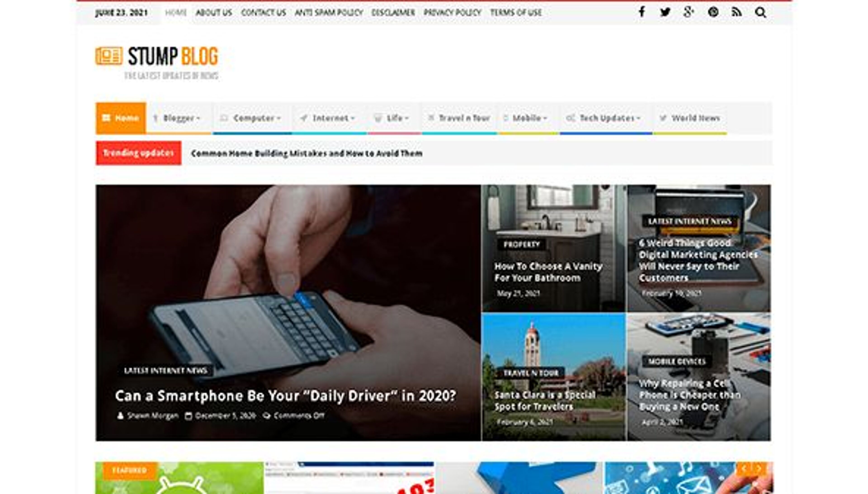Expand the Blogger dropdown menu
Image resolution: width=868 pixels, height=494 pixels.
177,118
